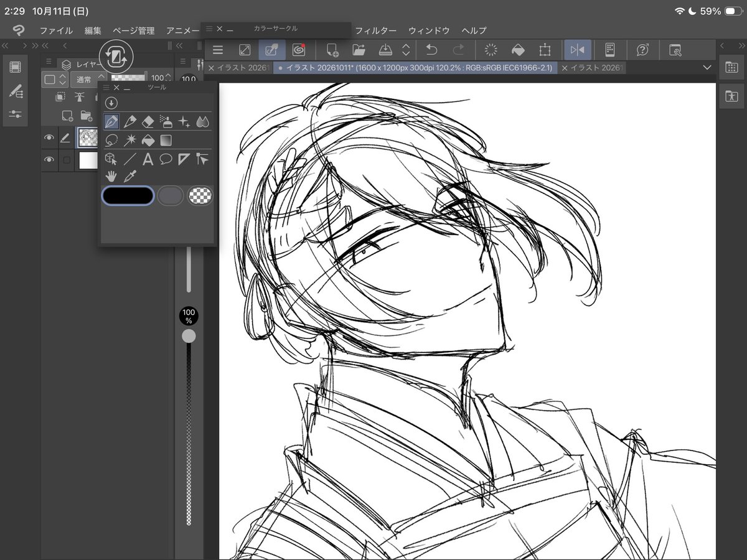Open the 編集 menu
Image resolution: width=747 pixels, height=560 pixels.
[93, 30]
